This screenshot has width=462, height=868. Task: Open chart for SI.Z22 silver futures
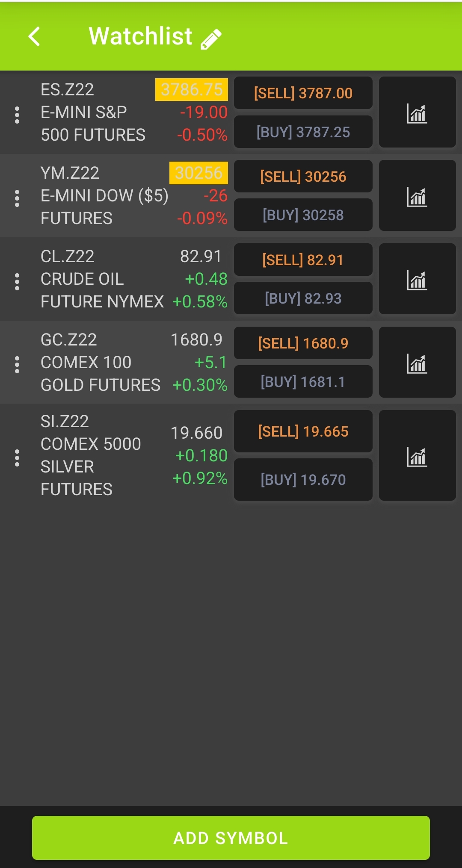417,456
